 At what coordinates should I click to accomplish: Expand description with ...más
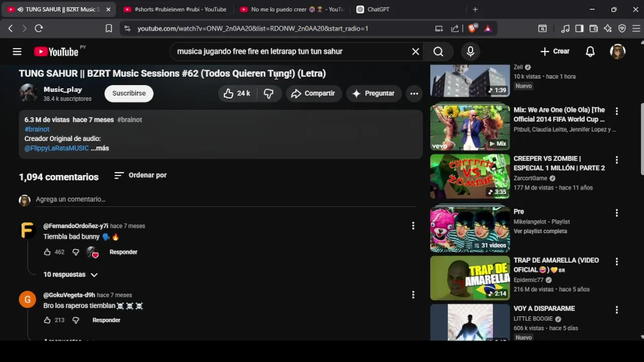tap(100, 148)
